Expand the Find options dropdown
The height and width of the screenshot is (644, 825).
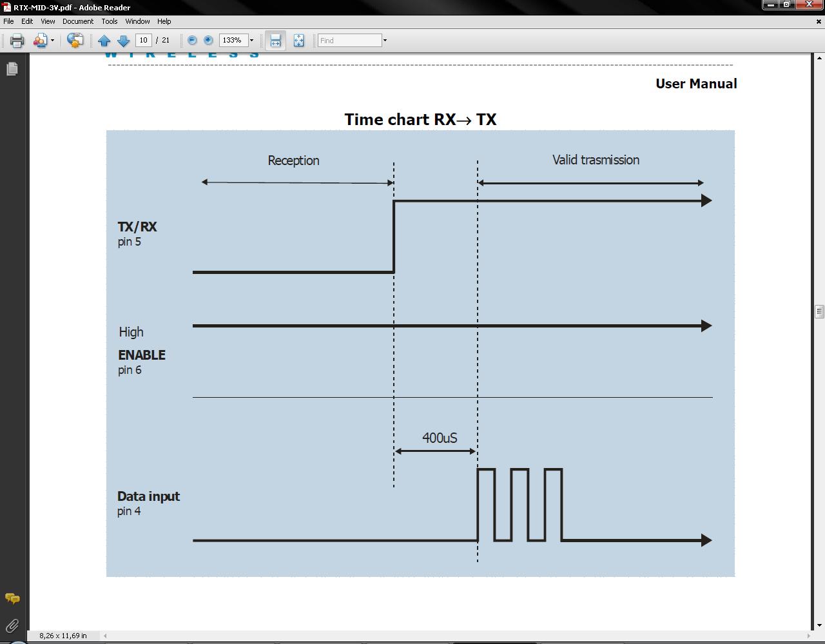click(x=385, y=41)
